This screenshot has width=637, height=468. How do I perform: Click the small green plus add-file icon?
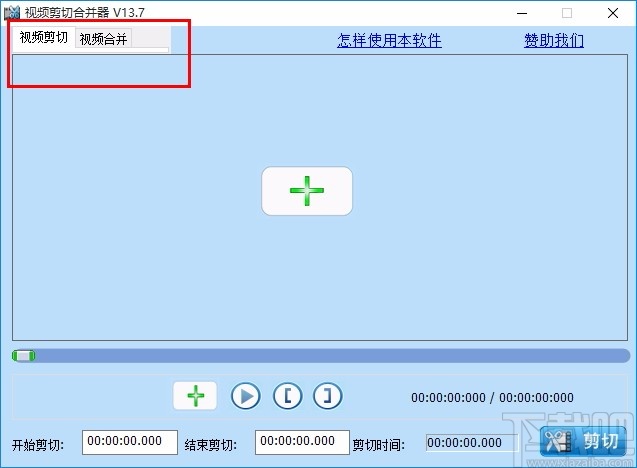(x=195, y=396)
